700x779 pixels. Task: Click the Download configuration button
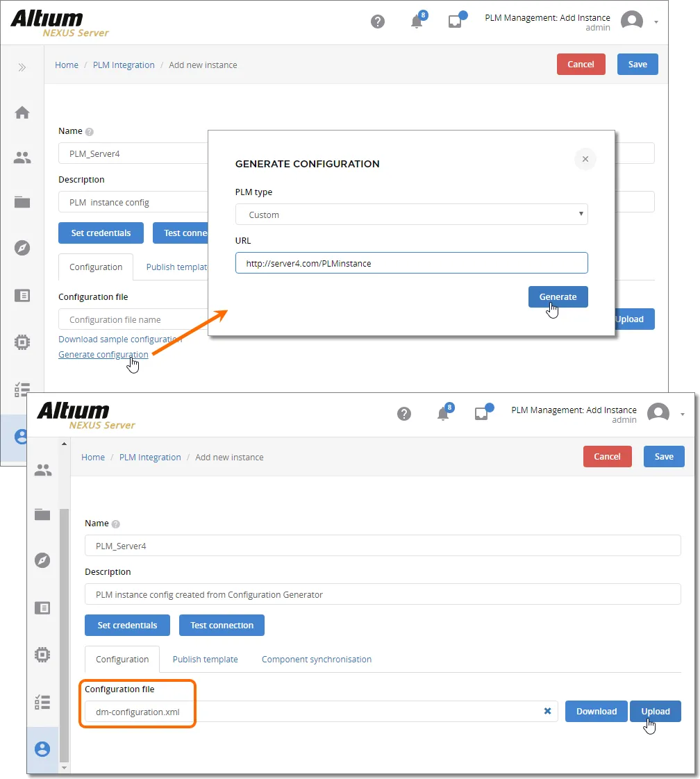click(596, 712)
